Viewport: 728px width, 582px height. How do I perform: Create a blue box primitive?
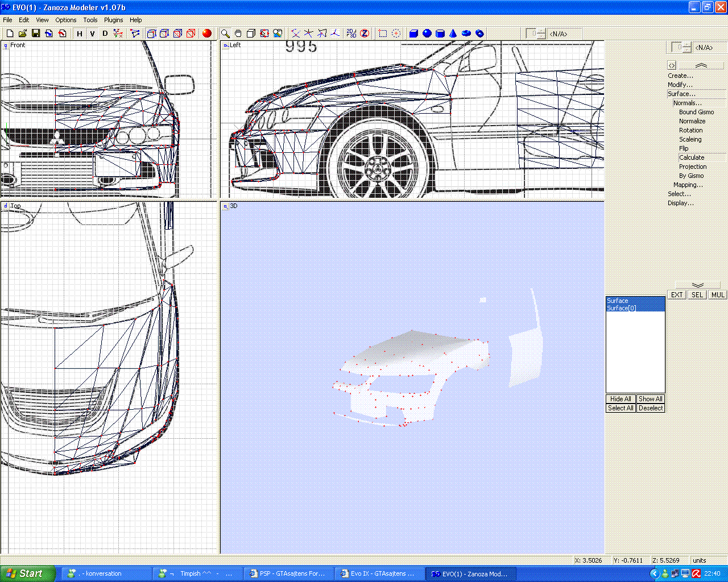coord(414,34)
